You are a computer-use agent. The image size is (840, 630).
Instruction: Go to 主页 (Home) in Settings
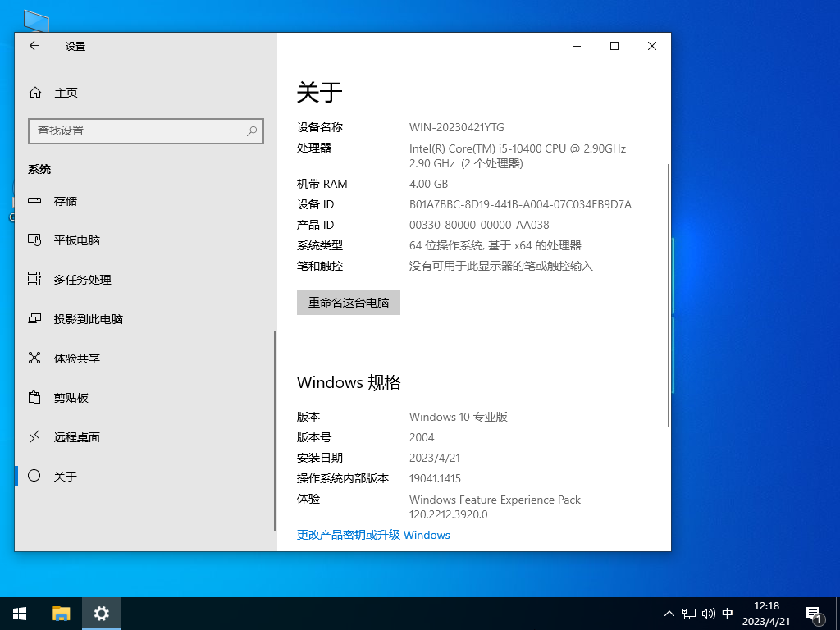(x=66, y=93)
